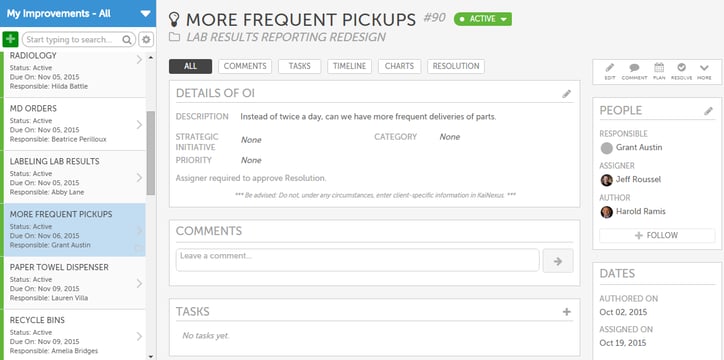
Task: Open MD Orders item chevron
Action: coord(139,125)
